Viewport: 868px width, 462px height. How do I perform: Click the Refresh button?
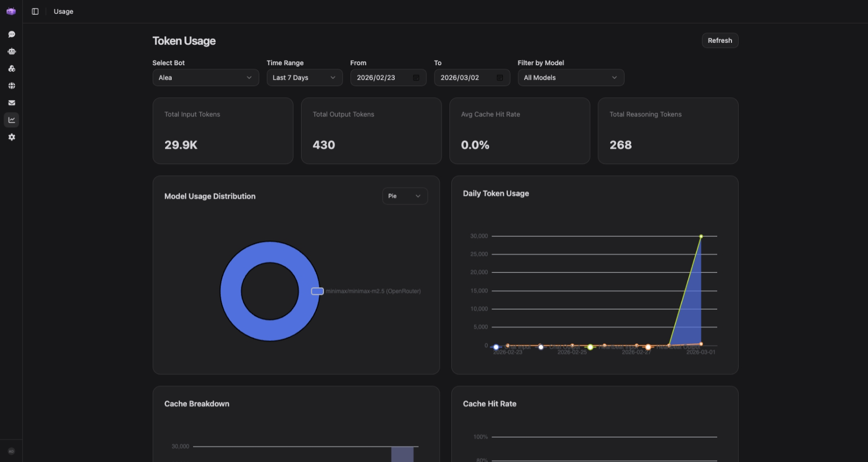tap(719, 40)
